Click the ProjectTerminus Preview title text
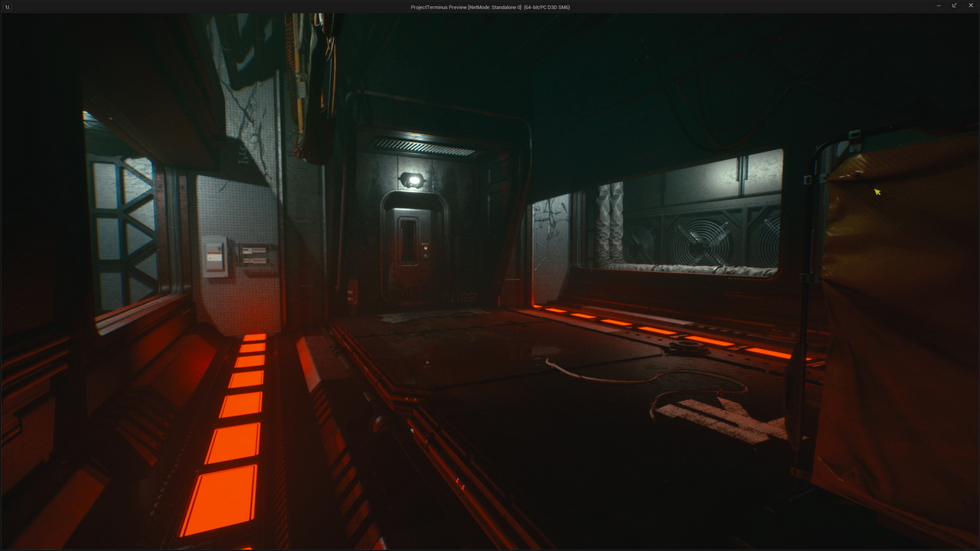 [x=490, y=7]
